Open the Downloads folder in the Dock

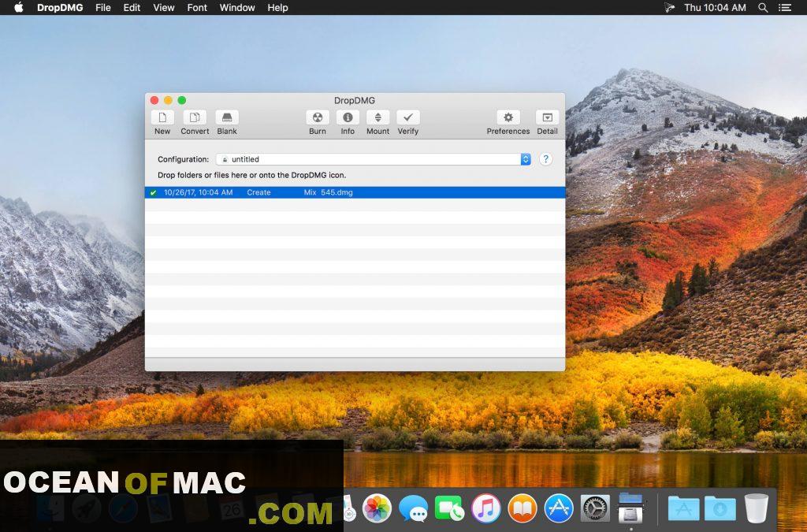pyautogui.click(x=720, y=508)
